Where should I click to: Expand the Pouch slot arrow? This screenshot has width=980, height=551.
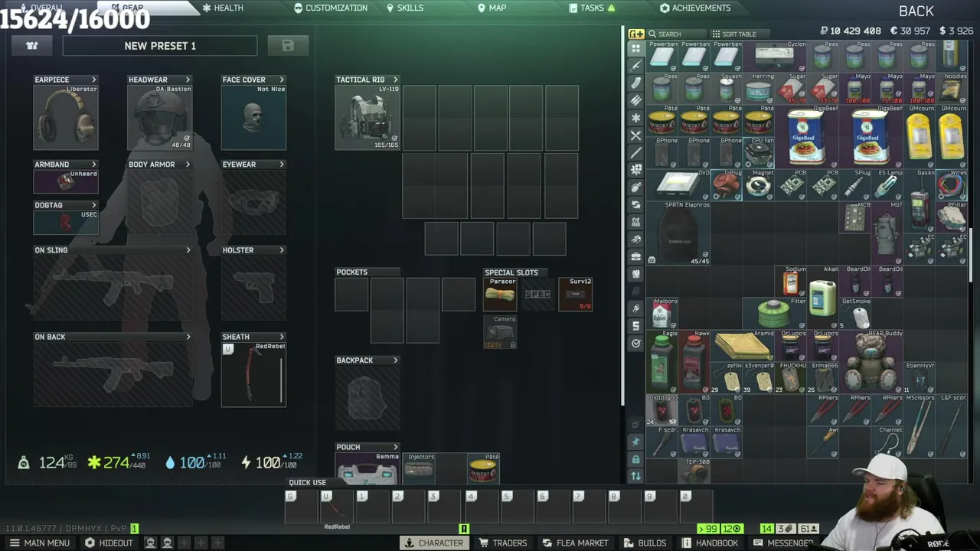pyautogui.click(x=395, y=447)
